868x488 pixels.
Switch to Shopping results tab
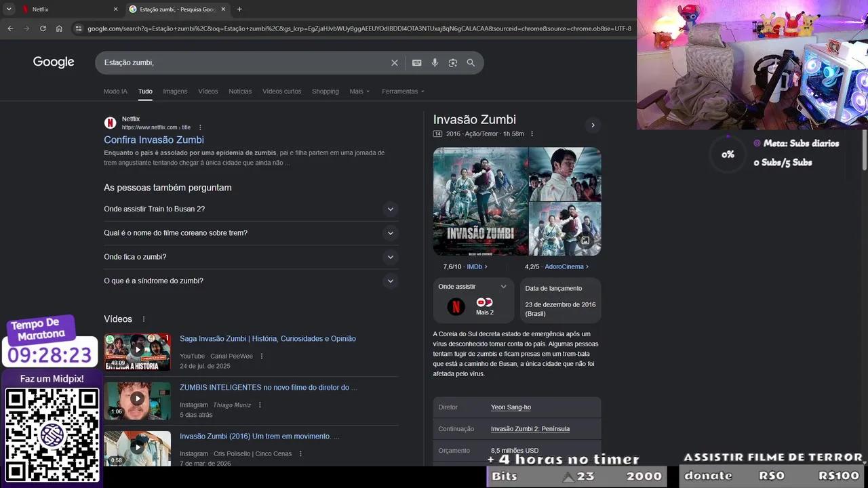pyautogui.click(x=325, y=91)
